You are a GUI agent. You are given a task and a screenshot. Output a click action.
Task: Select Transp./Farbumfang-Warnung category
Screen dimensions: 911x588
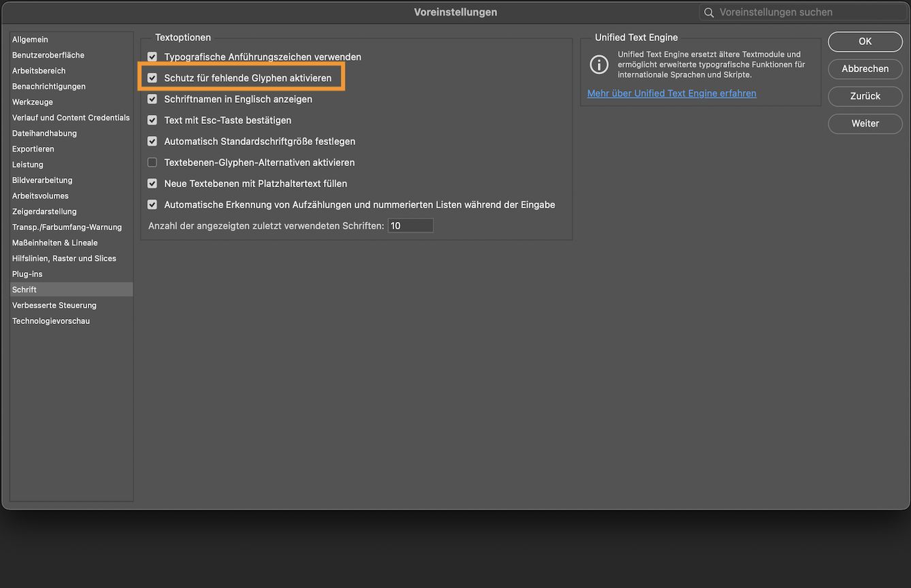(x=71, y=227)
